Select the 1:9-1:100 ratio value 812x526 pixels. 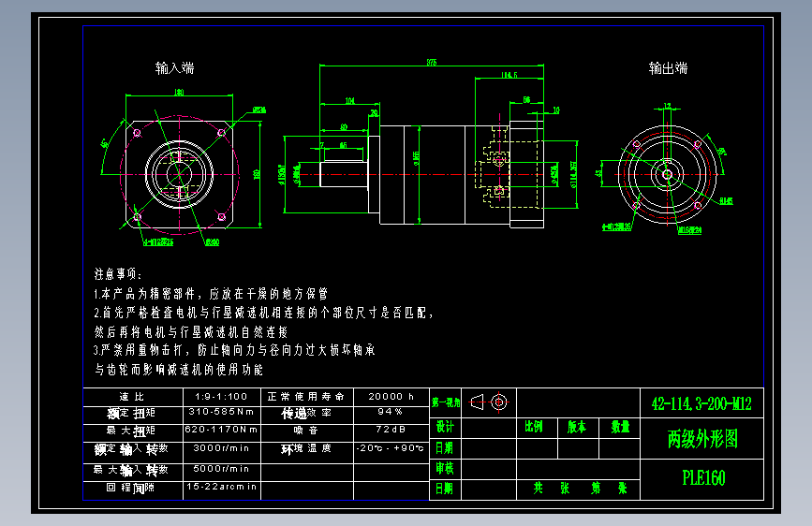[222, 397]
